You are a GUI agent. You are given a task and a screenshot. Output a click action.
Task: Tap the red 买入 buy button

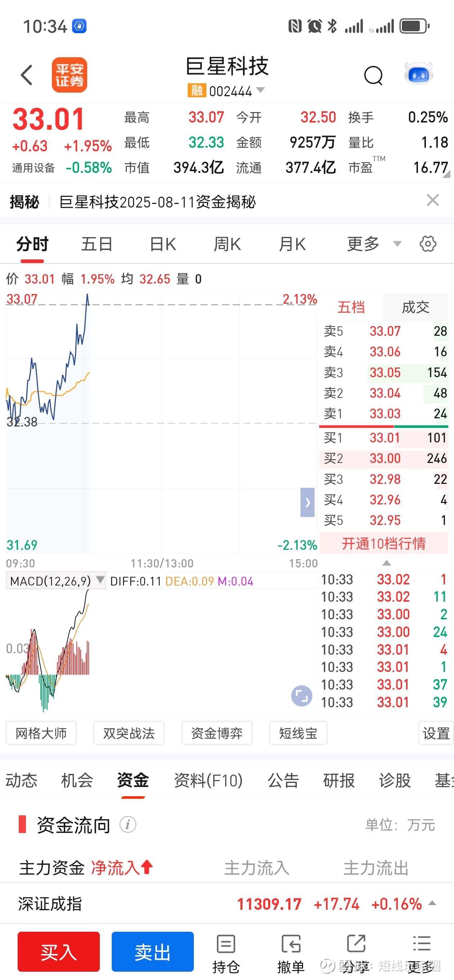pyautogui.click(x=59, y=952)
